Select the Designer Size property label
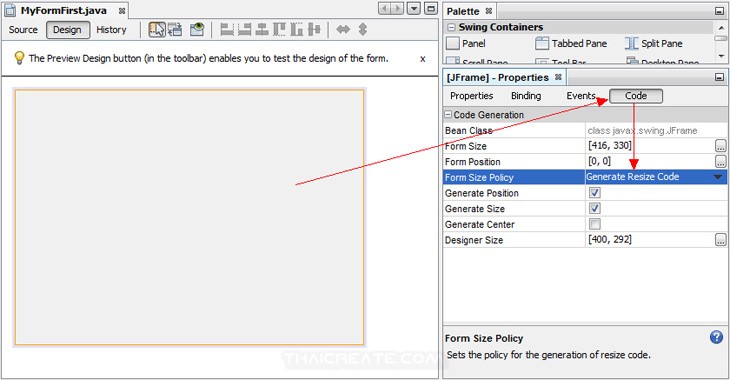Image resolution: width=730 pixels, height=380 pixels. click(474, 240)
